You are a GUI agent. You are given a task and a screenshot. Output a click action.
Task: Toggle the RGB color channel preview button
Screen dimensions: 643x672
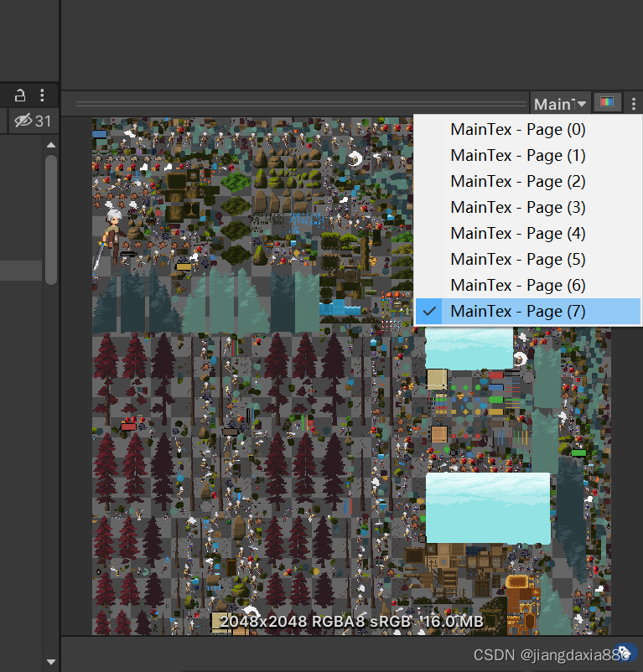tap(607, 102)
